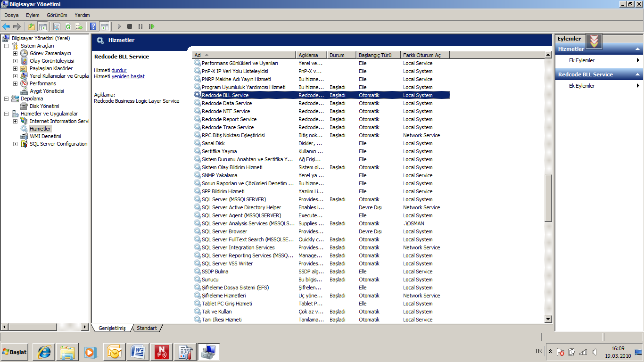
Task: Expand the Olay Görüntüleyicisi node
Action: pos(15,61)
